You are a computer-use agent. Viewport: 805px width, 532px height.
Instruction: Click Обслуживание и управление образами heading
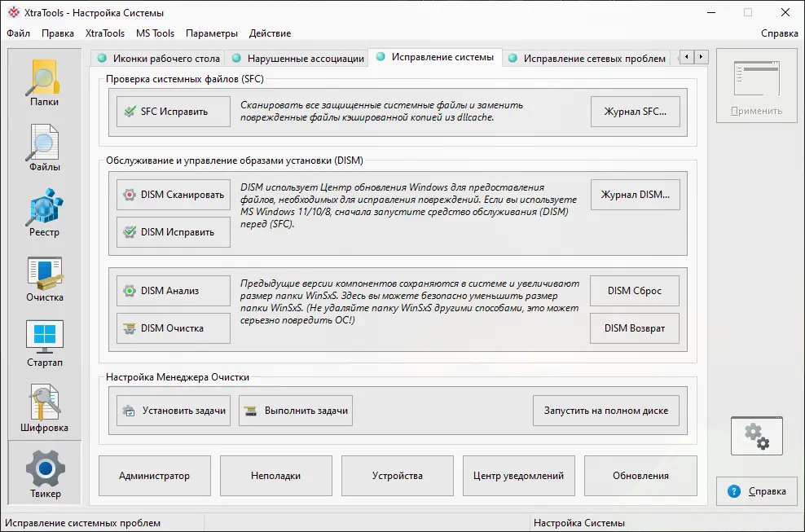pyautogui.click(x=235, y=160)
